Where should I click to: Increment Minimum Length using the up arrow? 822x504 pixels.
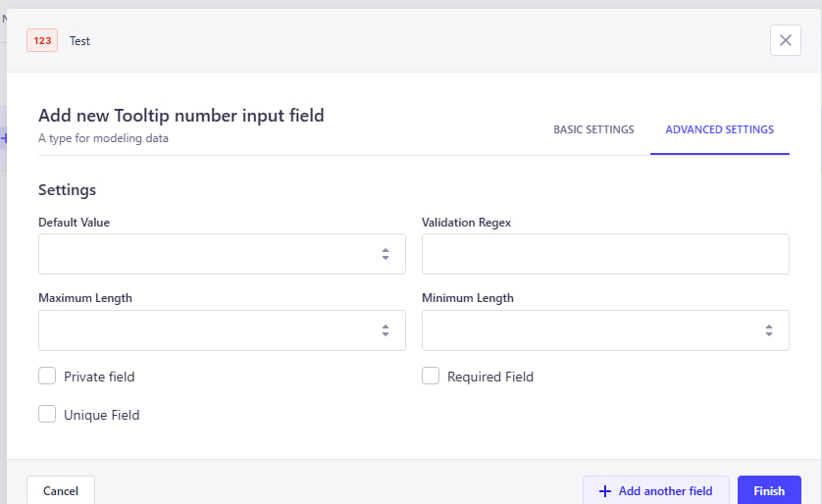[769, 327]
